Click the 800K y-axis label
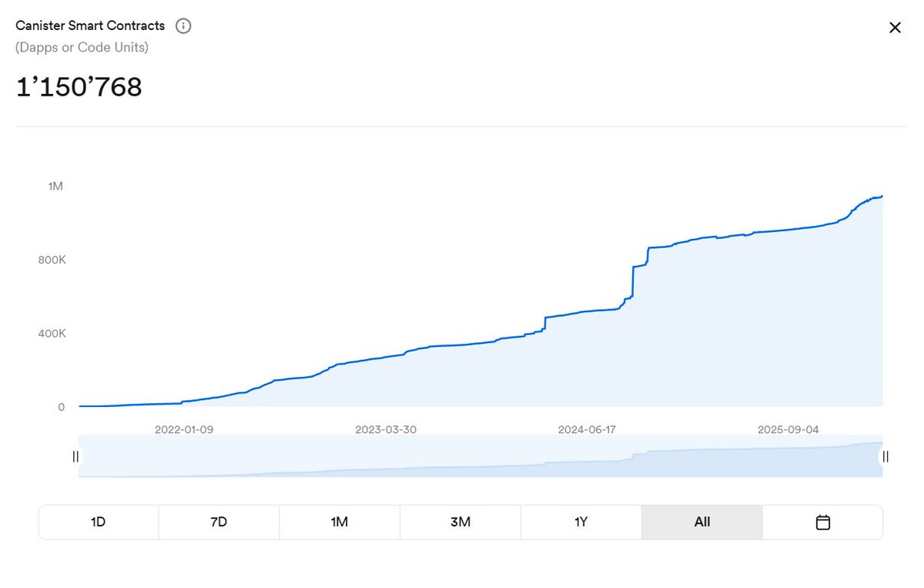Viewport: 924px width, 588px height. 52,260
